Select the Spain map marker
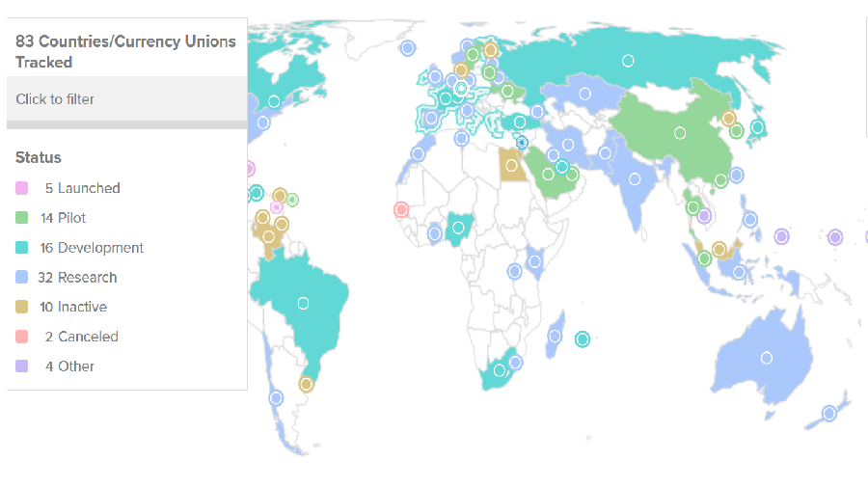 [x=431, y=118]
